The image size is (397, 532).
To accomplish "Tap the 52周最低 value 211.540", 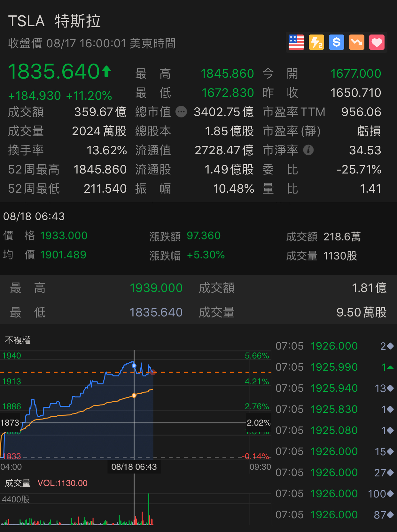I will coord(105,189).
